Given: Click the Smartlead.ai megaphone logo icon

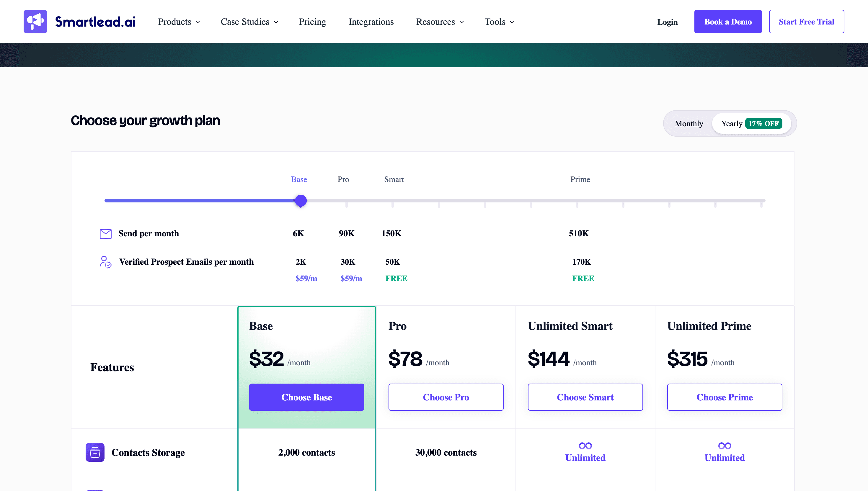Looking at the screenshot, I should tap(35, 21).
